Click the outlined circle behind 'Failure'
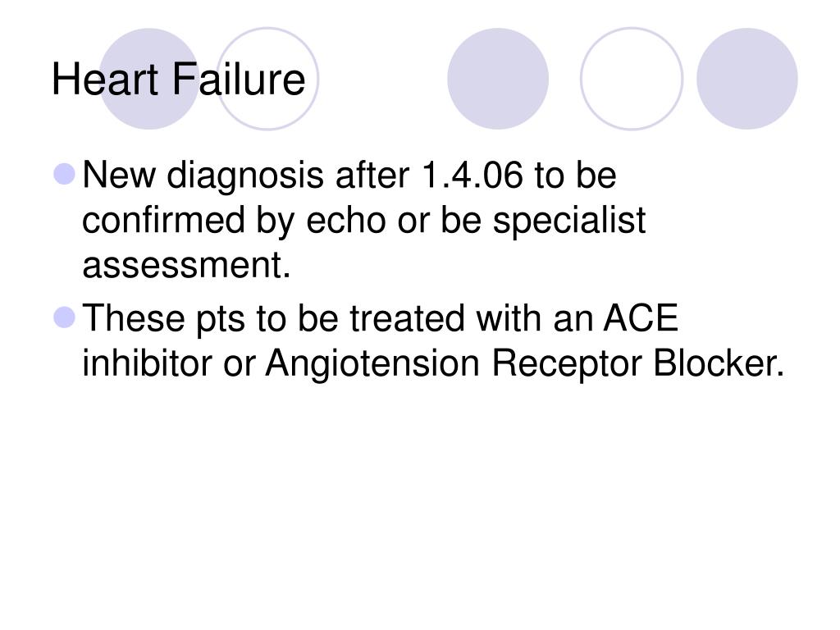840x630 pixels. click(x=267, y=79)
